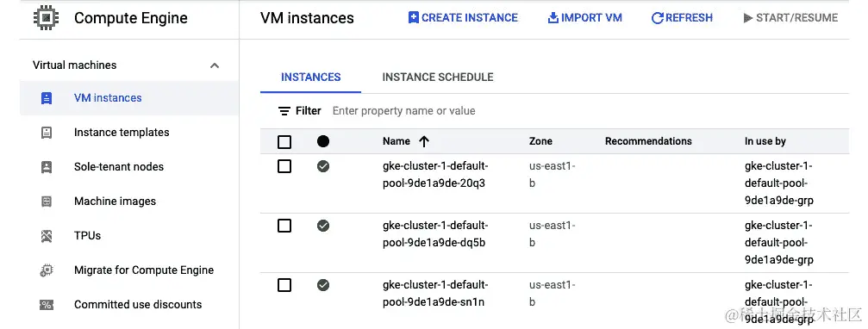The width and height of the screenshot is (868, 329).
Task: Toggle the select-all instances checkbox
Action: [284, 142]
